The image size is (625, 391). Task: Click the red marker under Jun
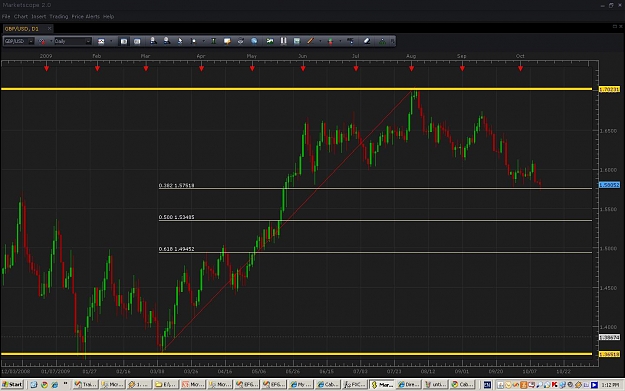303,69
